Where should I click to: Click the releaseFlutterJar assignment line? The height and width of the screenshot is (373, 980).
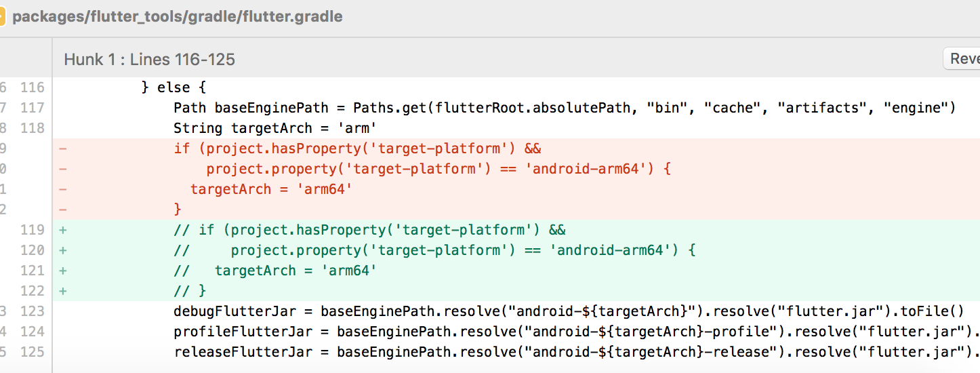[x=577, y=352]
